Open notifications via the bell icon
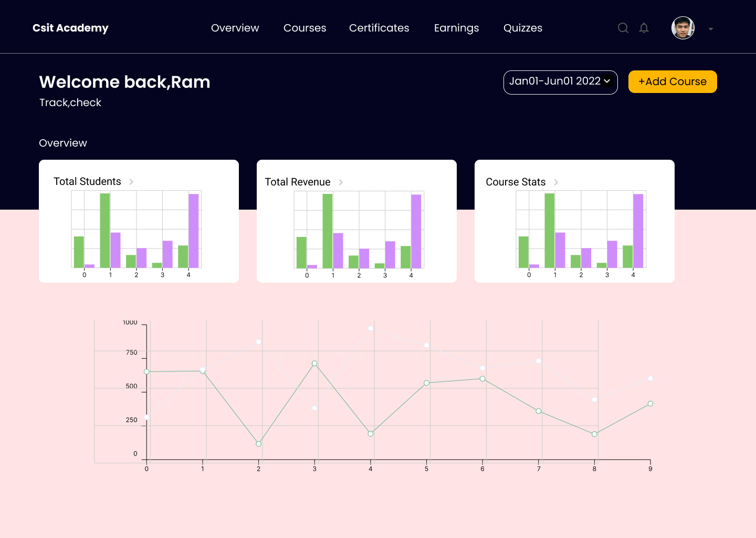The image size is (756, 538). pyautogui.click(x=644, y=28)
